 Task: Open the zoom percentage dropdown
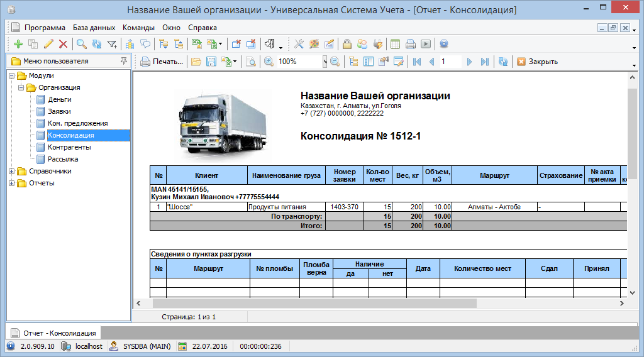coord(325,62)
